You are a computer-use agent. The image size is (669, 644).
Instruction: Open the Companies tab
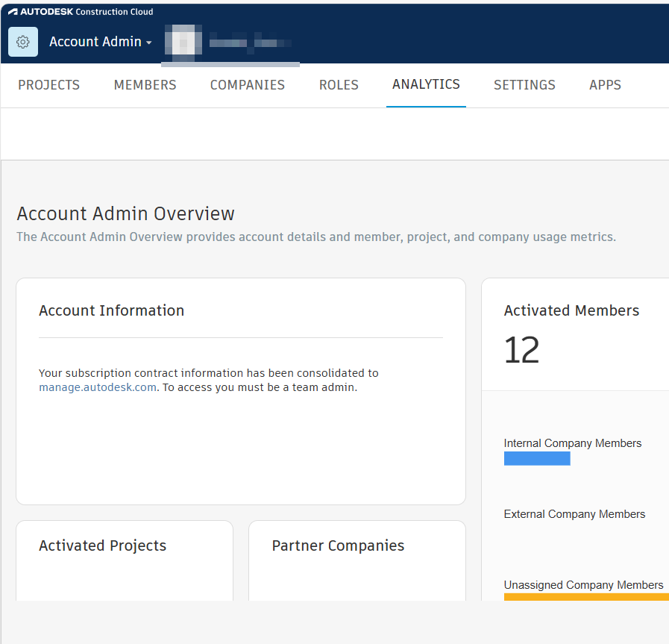tap(248, 85)
